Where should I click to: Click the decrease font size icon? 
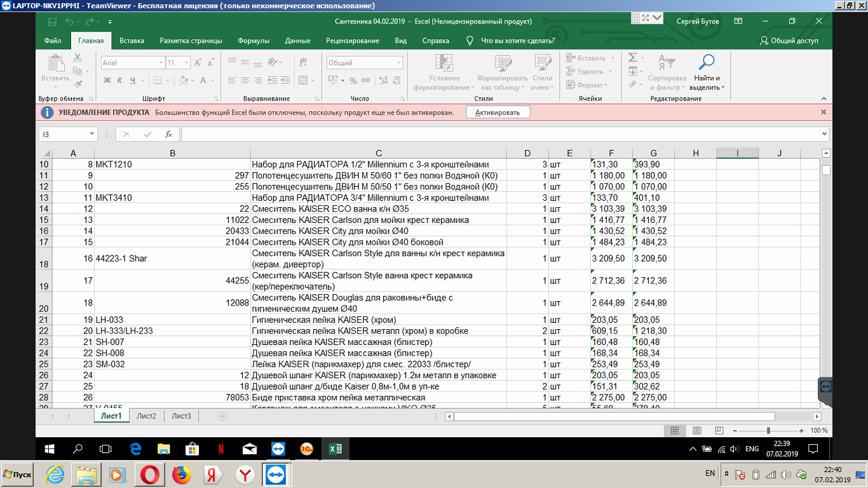tap(210, 63)
